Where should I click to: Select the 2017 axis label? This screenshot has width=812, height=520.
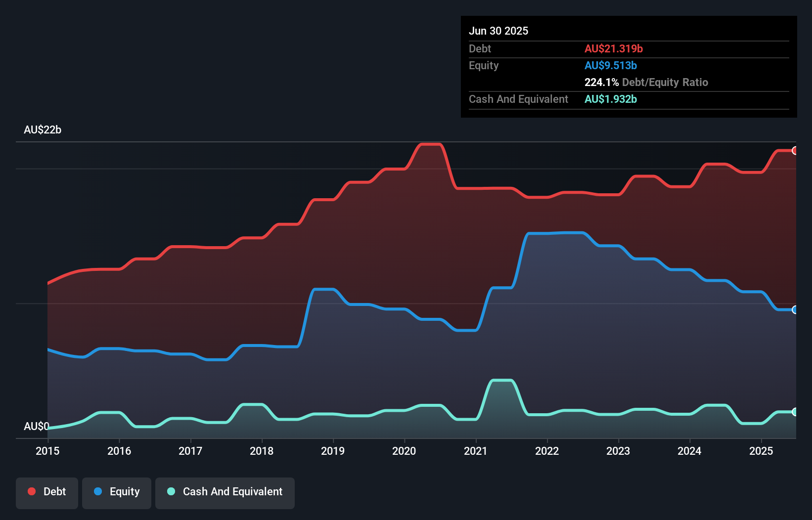pos(190,451)
